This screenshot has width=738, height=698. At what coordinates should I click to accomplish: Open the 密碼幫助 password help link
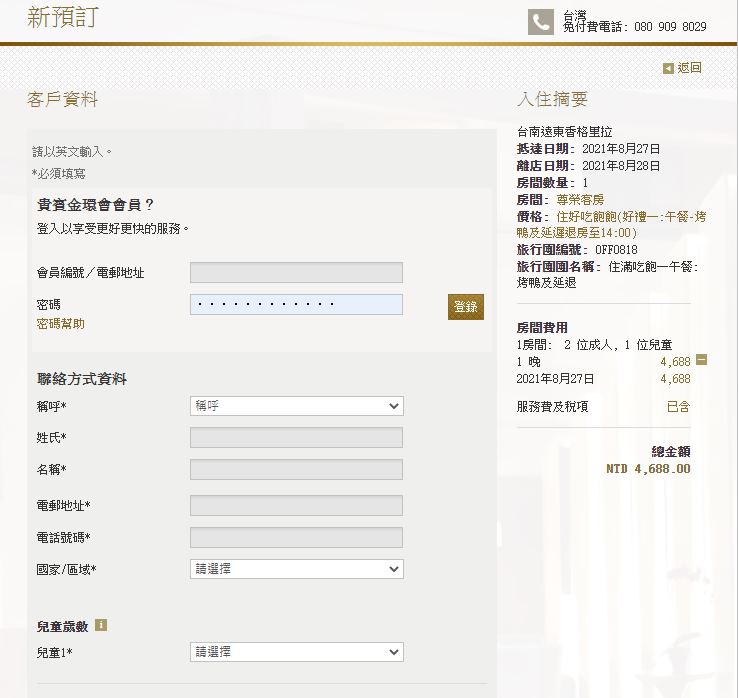(60, 324)
